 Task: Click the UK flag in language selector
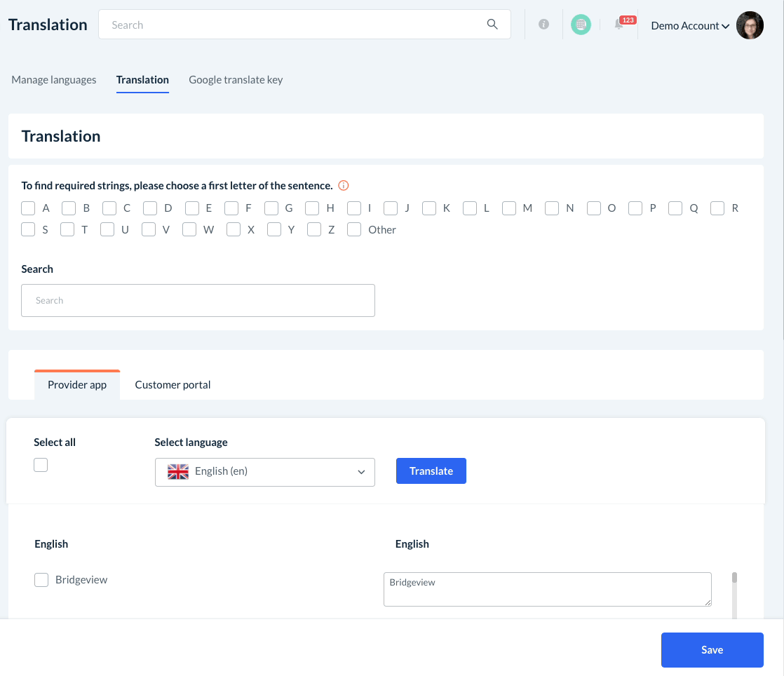pyautogui.click(x=178, y=472)
